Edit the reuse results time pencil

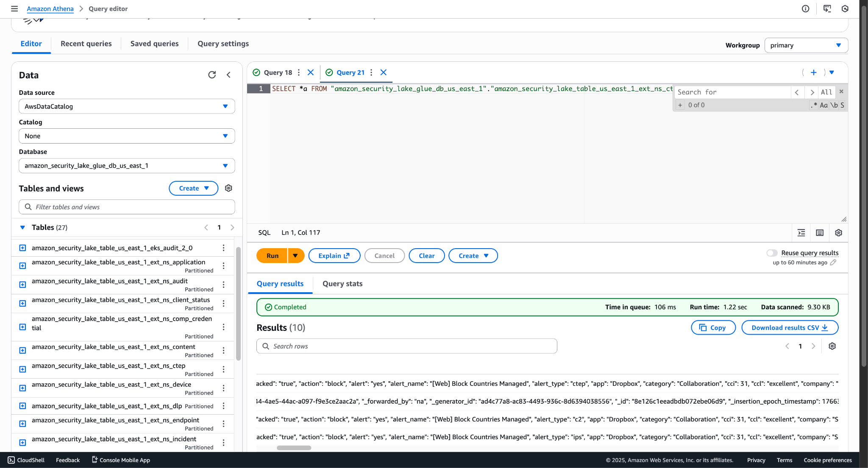point(833,263)
